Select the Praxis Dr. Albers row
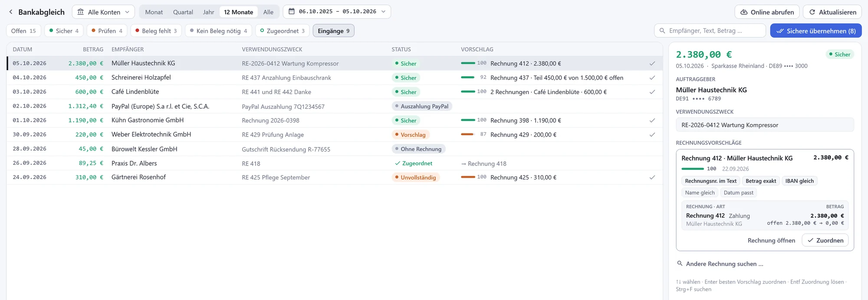Screen dimensions: 868x300 [x=334, y=163]
